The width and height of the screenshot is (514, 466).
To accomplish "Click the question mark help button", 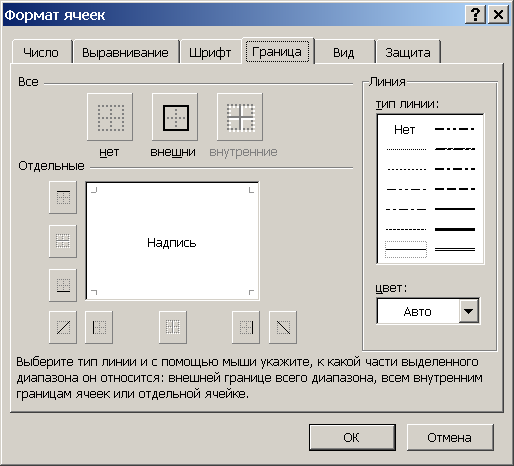I will click(x=476, y=15).
